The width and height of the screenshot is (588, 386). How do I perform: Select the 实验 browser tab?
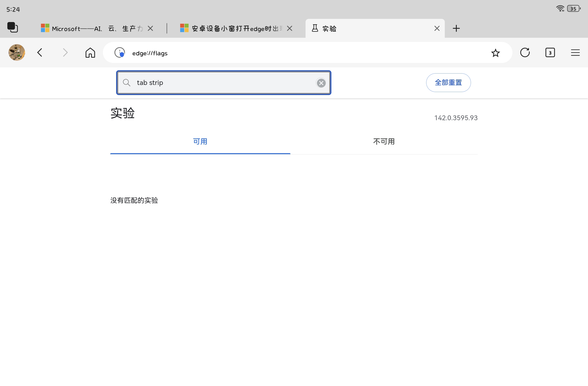point(375,28)
